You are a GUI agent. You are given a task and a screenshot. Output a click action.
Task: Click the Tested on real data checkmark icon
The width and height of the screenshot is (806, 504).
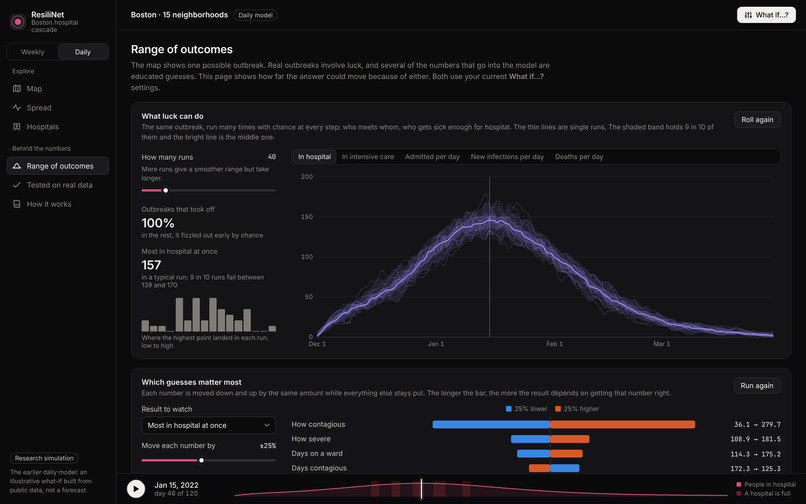pos(16,185)
